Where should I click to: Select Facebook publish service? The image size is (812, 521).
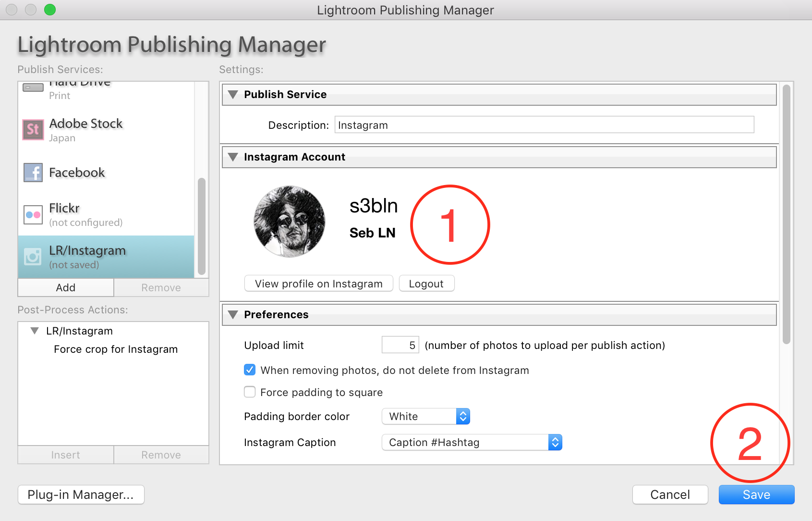click(x=106, y=173)
